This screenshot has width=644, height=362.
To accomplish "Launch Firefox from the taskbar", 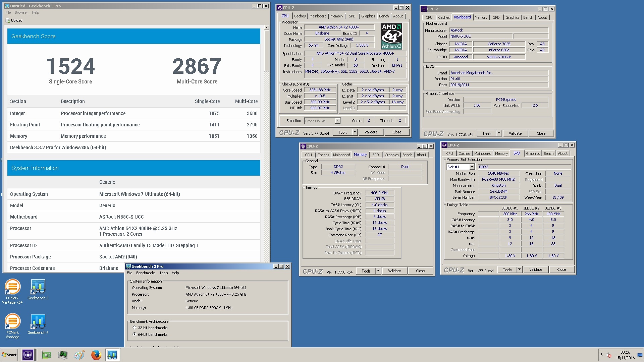I will (x=96, y=355).
